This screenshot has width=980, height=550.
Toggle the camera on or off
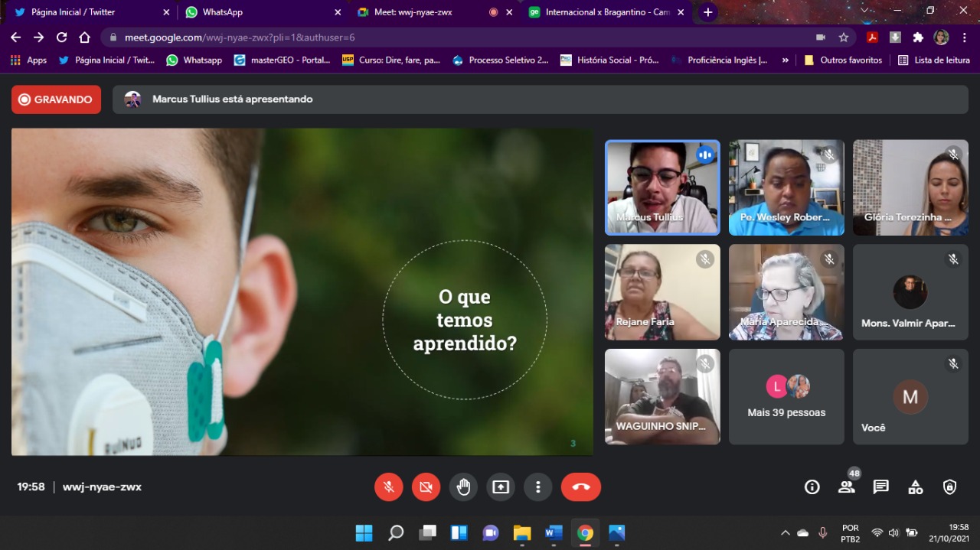(426, 487)
